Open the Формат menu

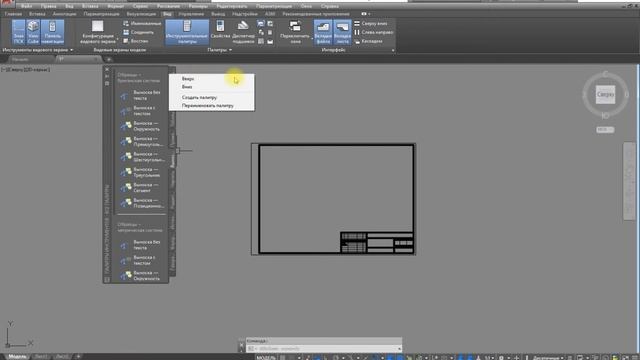[116, 6]
